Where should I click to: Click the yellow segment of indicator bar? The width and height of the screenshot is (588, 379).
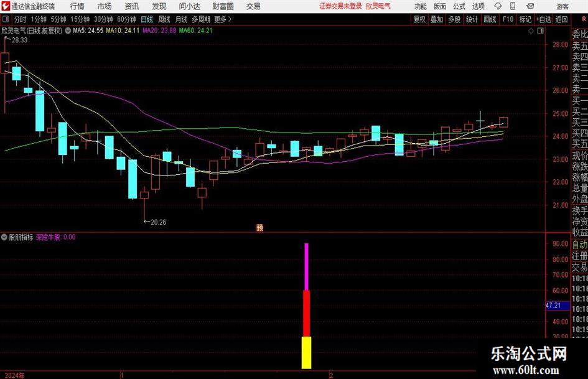[x=306, y=353]
